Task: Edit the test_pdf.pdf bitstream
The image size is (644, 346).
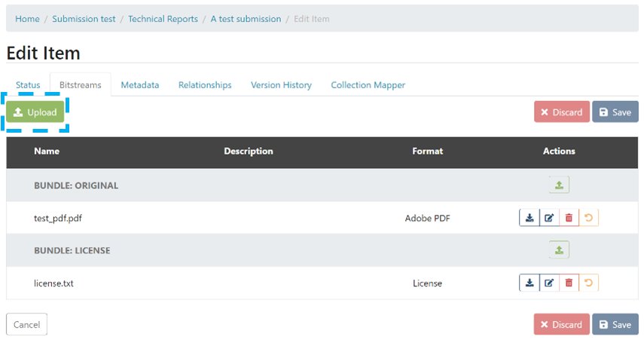Action: point(549,218)
